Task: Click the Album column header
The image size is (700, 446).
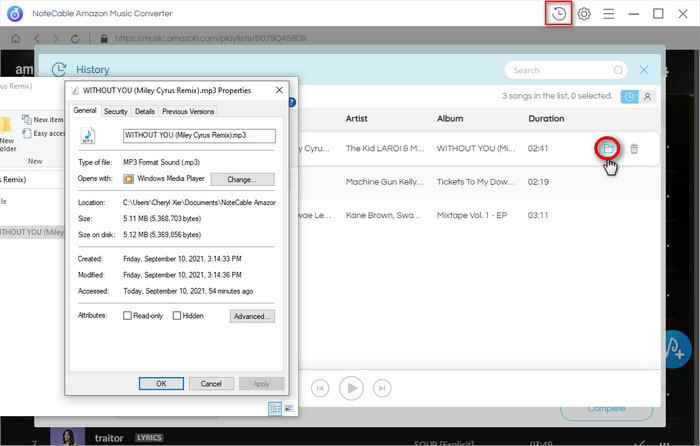Action: tap(450, 119)
